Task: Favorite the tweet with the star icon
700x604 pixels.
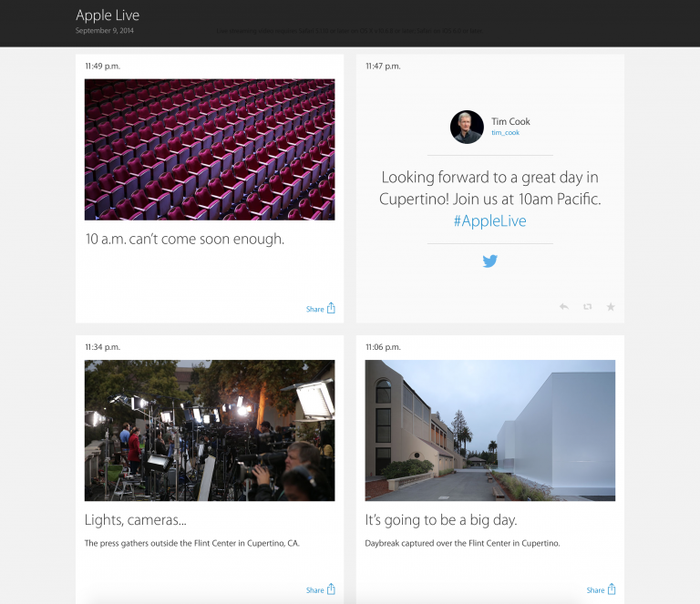Action: tap(611, 307)
